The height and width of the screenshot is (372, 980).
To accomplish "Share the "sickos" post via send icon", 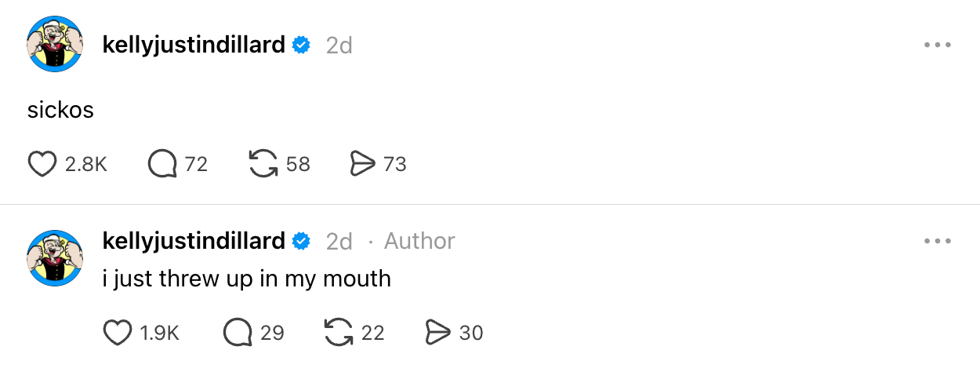I will click(x=362, y=164).
